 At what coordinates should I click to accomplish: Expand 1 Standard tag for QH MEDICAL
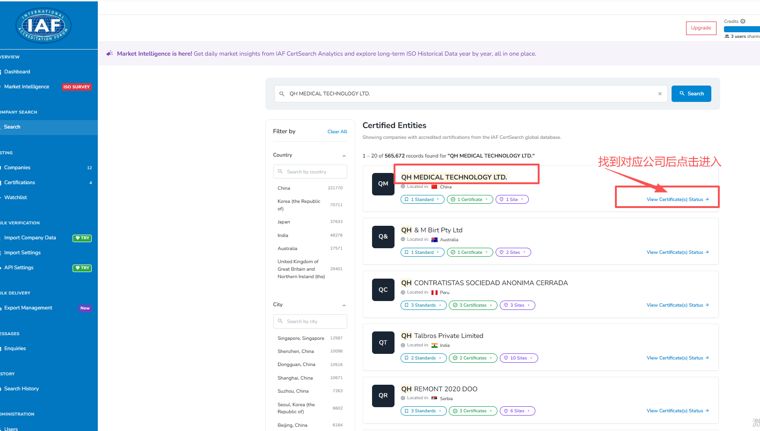[422, 200]
